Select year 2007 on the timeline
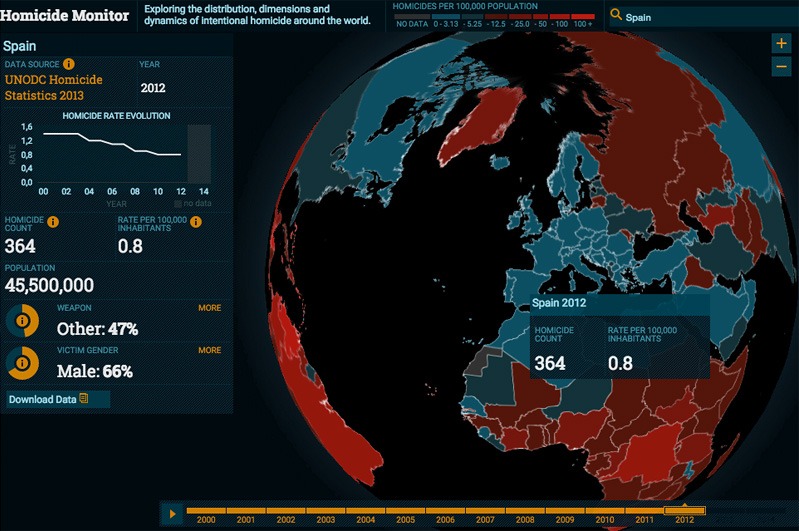The image size is (799, 531). (x=485, y=516)
